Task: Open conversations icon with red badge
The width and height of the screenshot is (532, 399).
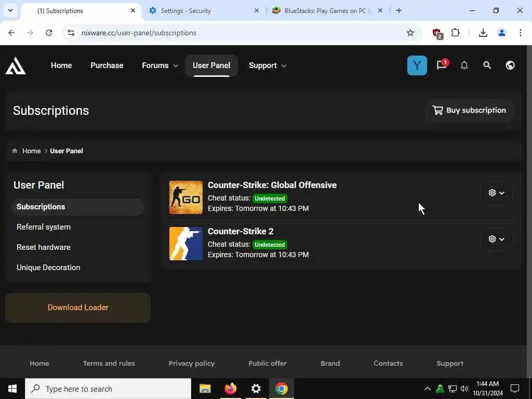Action: (x=442, y=64)
